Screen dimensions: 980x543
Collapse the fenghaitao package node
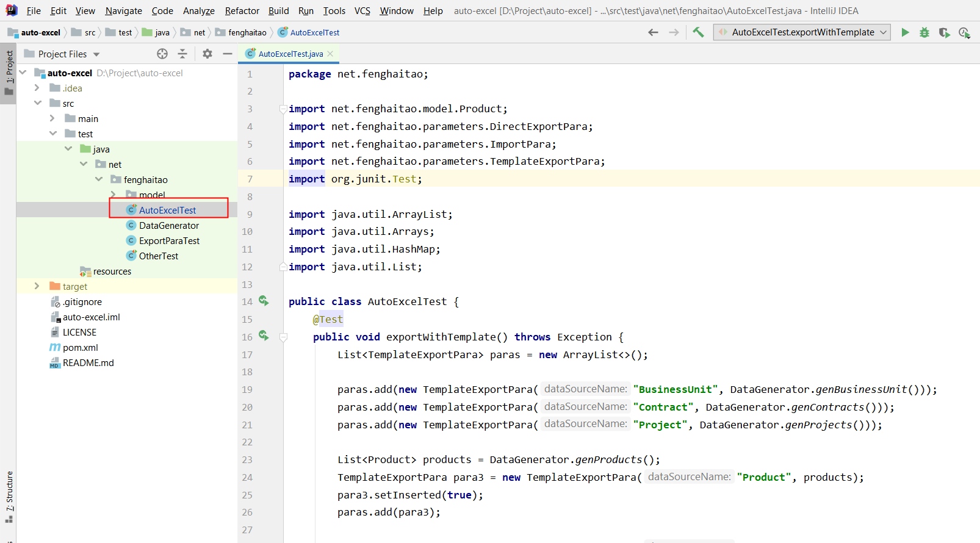coord(99,179)
